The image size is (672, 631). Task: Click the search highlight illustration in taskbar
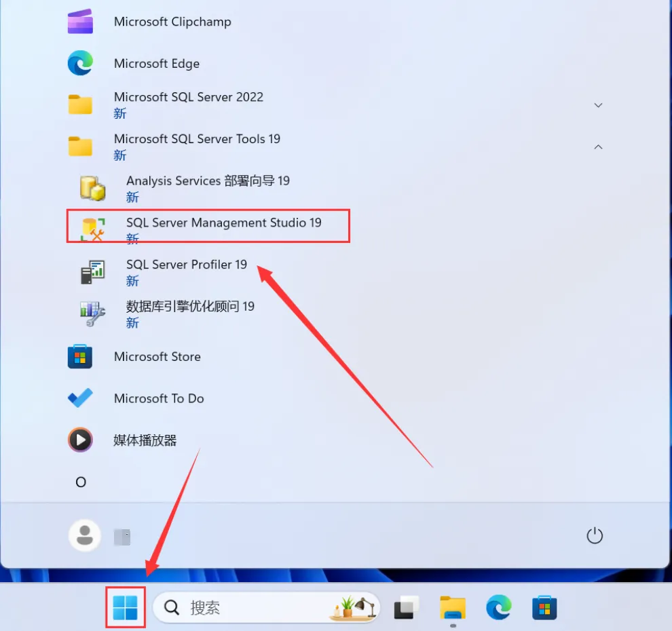click(x=354, y=607)
